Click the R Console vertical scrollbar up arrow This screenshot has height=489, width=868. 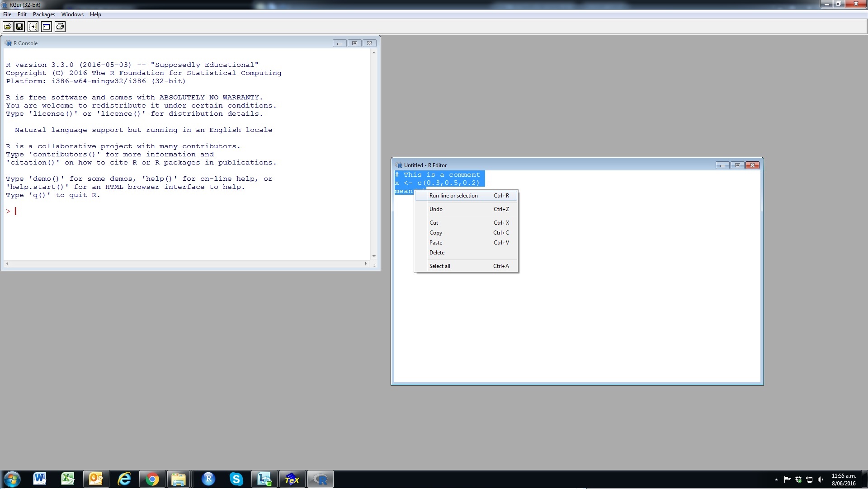[374, 53]
